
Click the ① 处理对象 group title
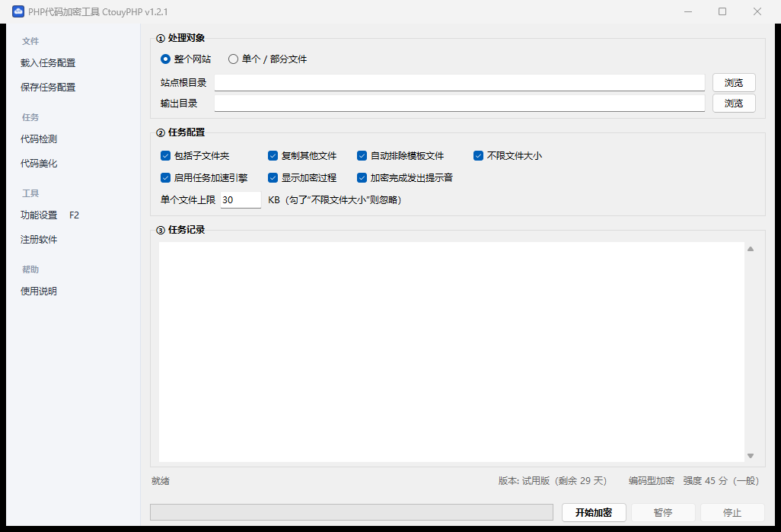click(180, 38)
